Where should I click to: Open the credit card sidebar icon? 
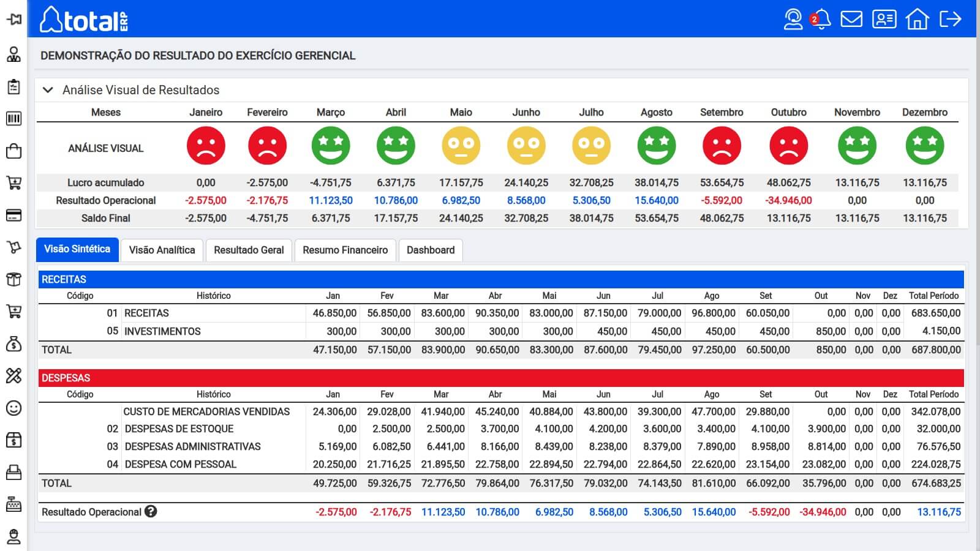pyautogui.click(x=13, y=216)
